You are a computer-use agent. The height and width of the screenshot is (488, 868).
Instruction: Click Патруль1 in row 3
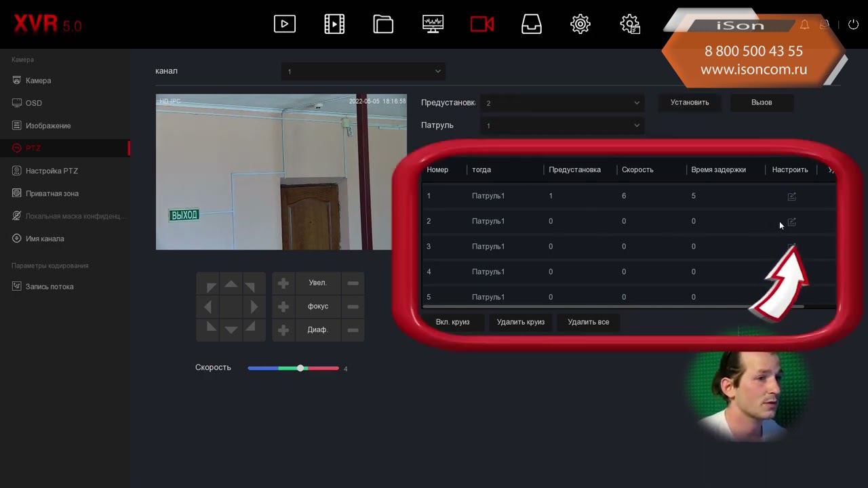point(488,247)
